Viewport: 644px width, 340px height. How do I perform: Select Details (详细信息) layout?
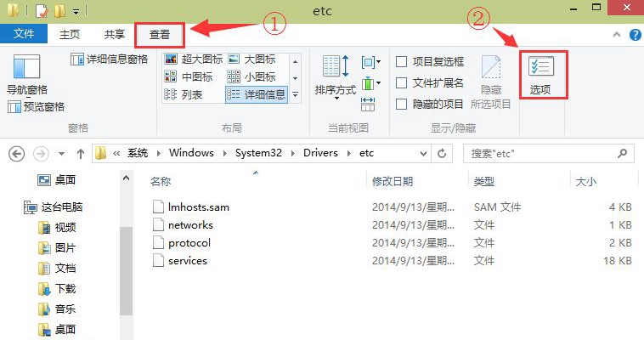[x=257, y=94]
